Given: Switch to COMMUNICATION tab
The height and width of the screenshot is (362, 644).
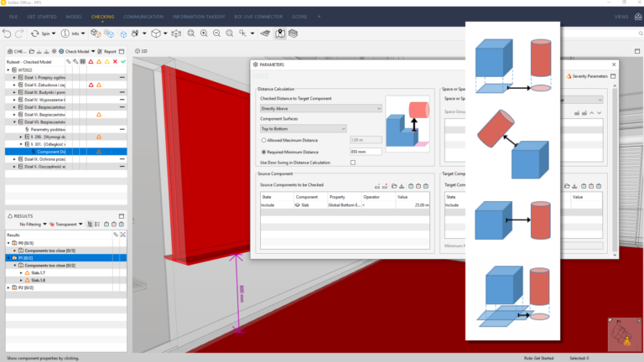Looking at the screenshot, I should [143, 17].
